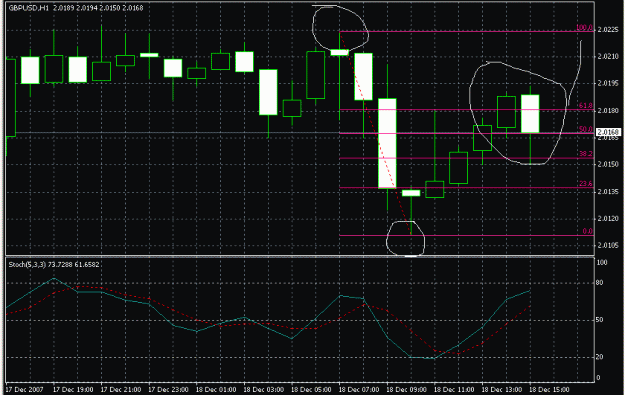Click the 17 Dec 23:00 time label
The height and width of the screenshot is (395, 625).
(x=168, y=389)
